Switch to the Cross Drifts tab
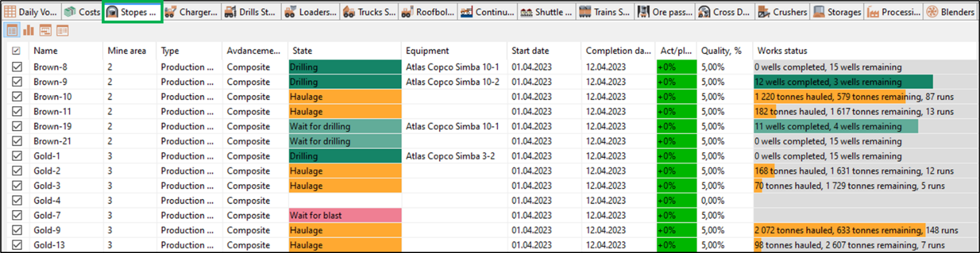This screenshot has width=980, height=253. pos(723,12)
